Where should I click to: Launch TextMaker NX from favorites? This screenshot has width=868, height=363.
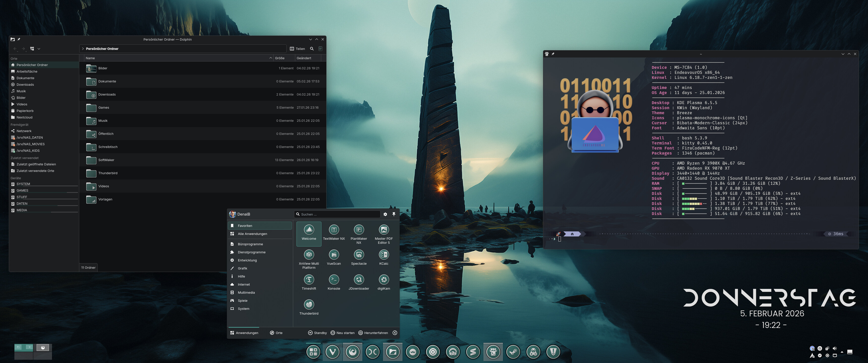pos(334,230)
